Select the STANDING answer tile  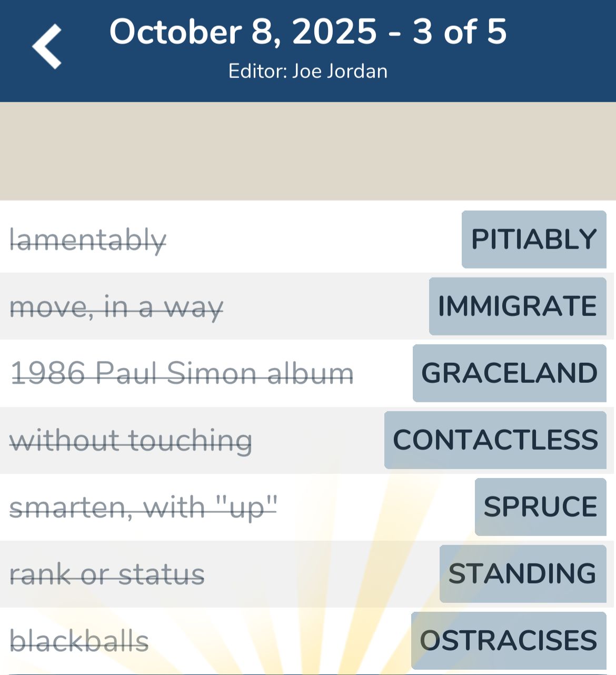point(522,574)
